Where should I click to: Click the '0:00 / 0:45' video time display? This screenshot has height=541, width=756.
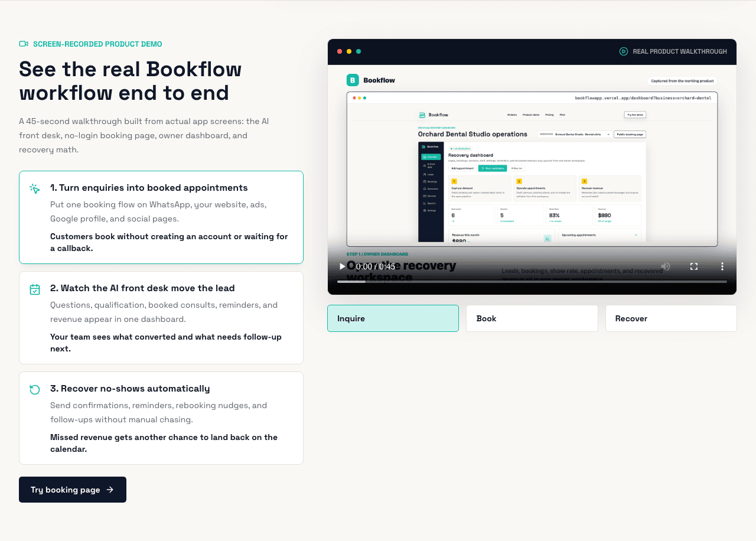pyautogui.click(x=376, y=266)
